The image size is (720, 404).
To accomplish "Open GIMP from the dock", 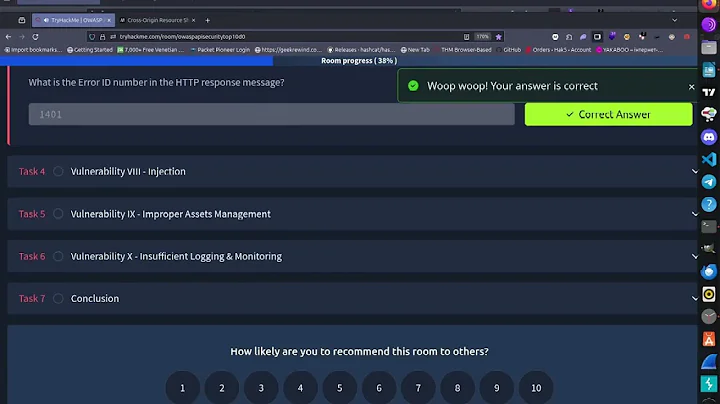I will click(709, 249).
